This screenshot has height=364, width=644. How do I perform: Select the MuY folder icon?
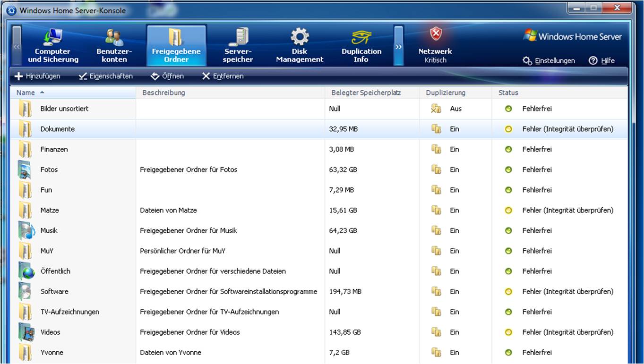25,251
